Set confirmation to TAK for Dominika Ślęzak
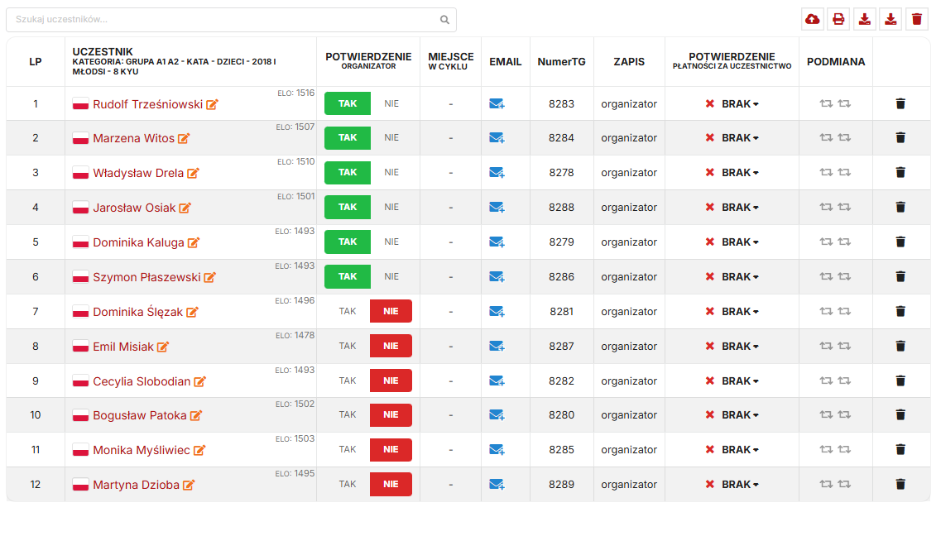This screenshot has width=941, height=560. coord(348,311)
